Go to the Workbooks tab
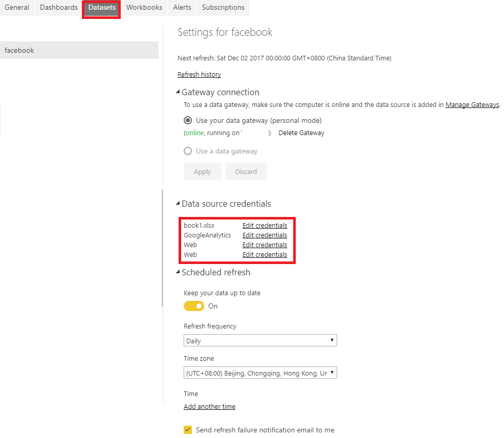This screenshot has width=504, height=438. [x=144, y=7]
